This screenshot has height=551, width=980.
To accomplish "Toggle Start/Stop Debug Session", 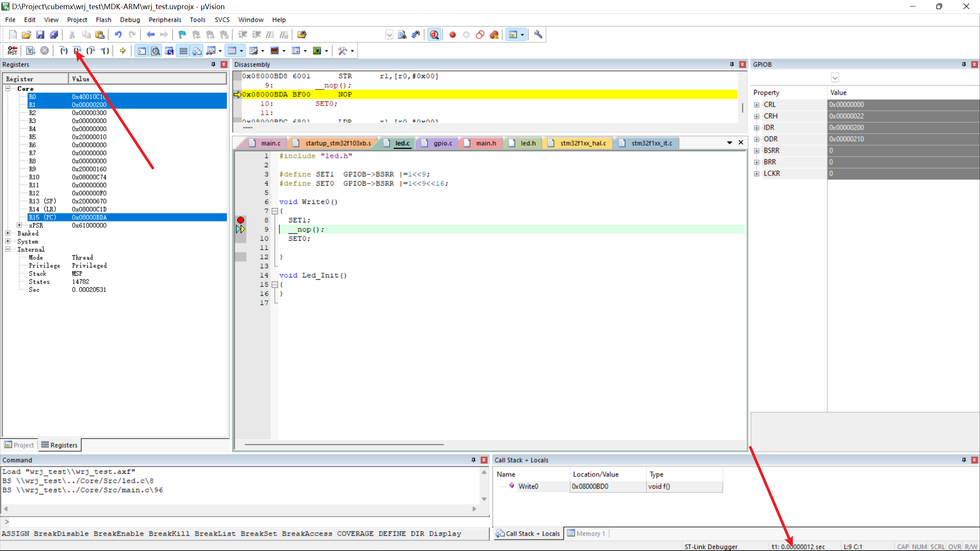I will pos(434,35).
